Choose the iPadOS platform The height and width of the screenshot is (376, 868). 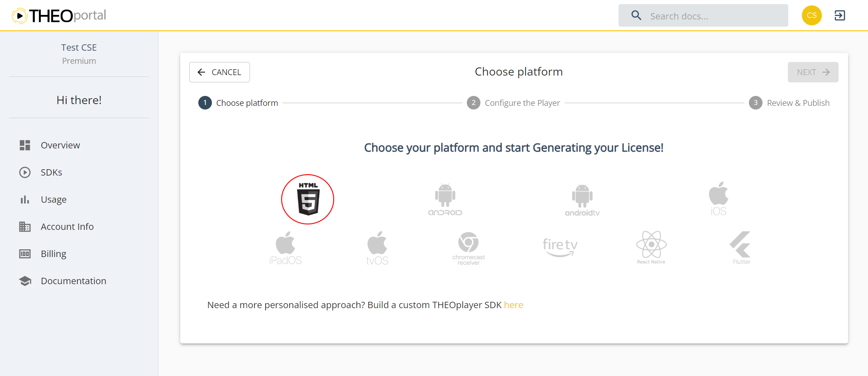[x=286, y=247]
